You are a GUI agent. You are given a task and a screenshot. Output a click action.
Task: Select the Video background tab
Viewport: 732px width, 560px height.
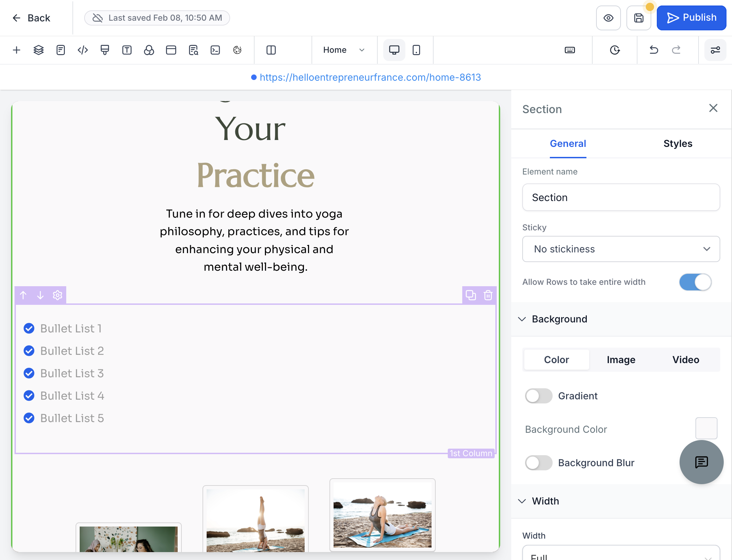pyautogui.click(x=686, y=360)
